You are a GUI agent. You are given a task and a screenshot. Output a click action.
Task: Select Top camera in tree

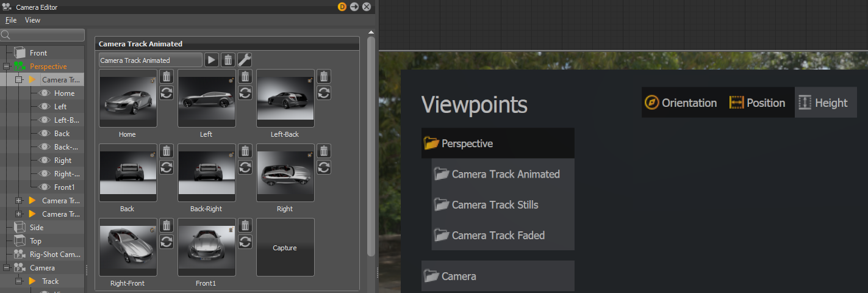point(35,241)
